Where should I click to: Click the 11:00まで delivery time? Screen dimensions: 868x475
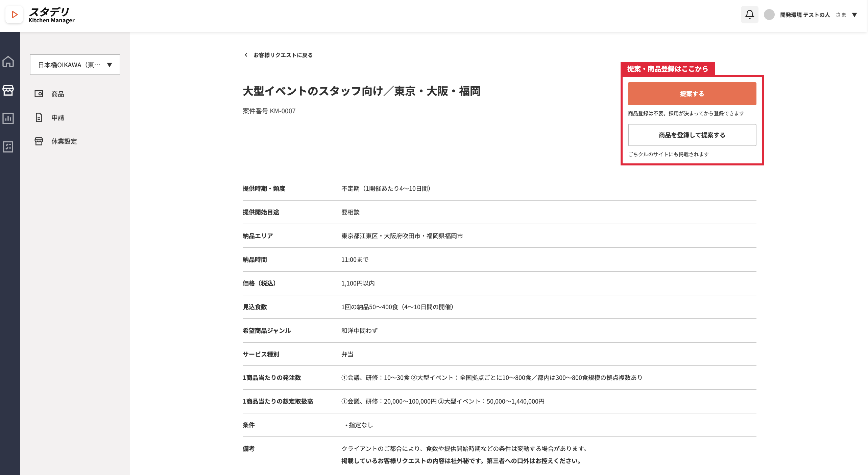pyautogui.click(x=355, y=259)
